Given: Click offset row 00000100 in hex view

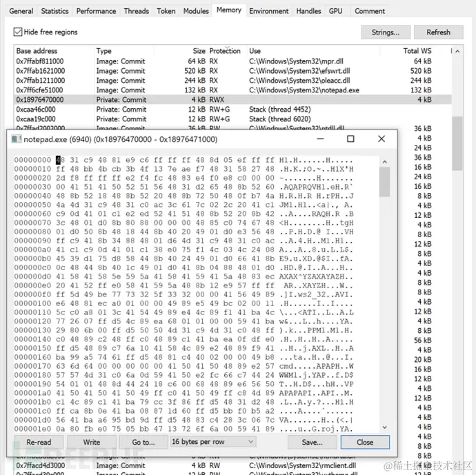Looking at the screenshot, I should (x=184, y=303).
